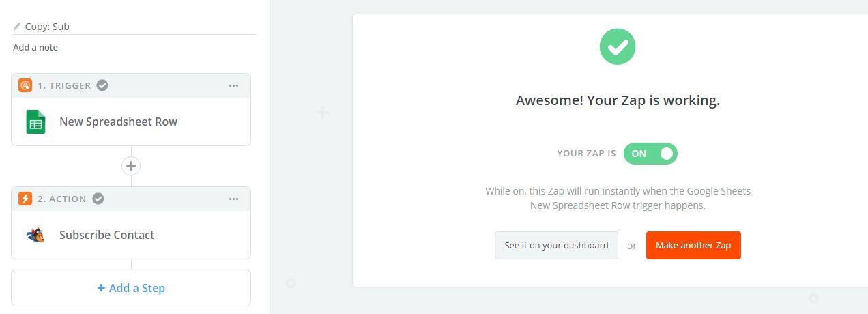Select the 1. TRIGGER header
The width and height of the screenshot is (868, 314).
pyautogui.click(x=64, y=85)
